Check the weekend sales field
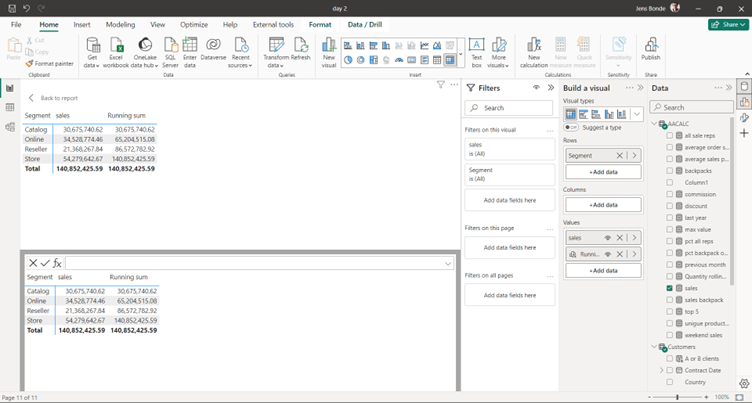The width and height of the screenshot is (752, 403). (x=670, y=335)
